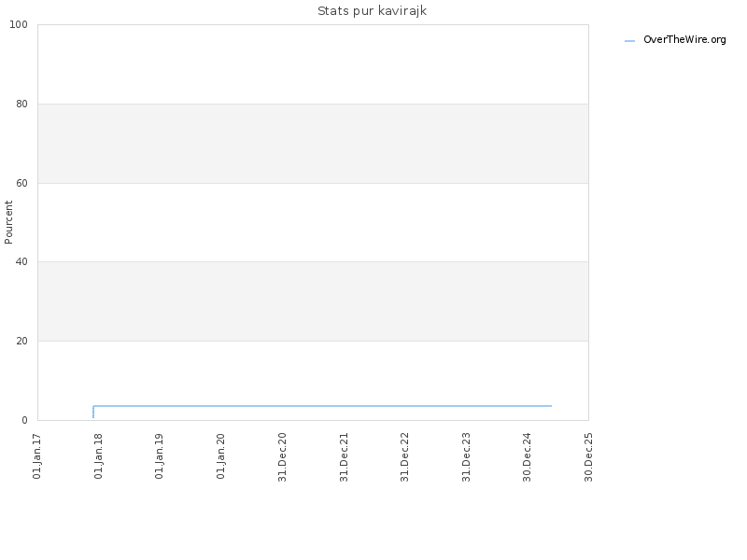The image size is (747, 560).
Task: Select the 01.Jan.19 date axis label
Action: (x=160, y=456)
